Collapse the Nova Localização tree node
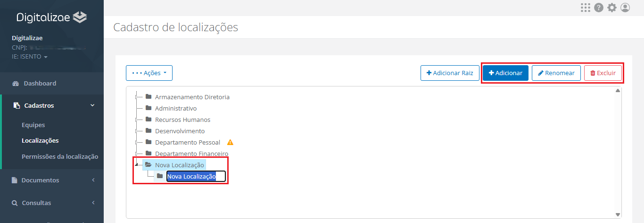Viewport: 644px width, 223px height. pyautogui.click(x=137, y=165)
